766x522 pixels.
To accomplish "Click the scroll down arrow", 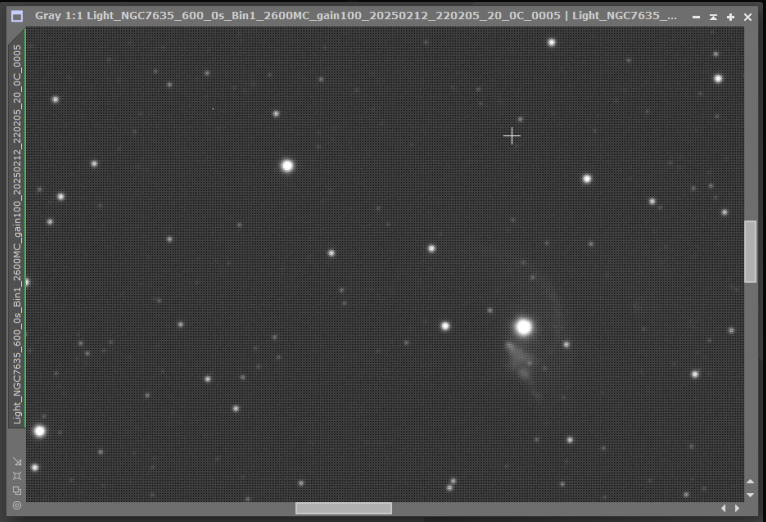I will 750,495.
